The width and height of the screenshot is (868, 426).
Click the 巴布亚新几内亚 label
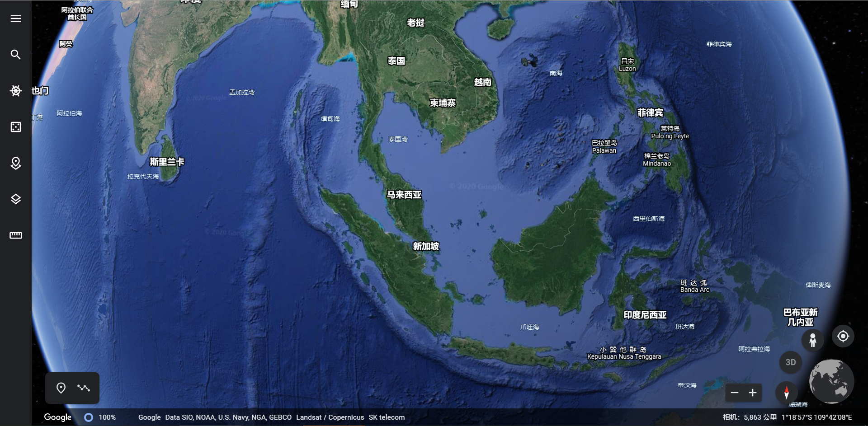(801, 317)
